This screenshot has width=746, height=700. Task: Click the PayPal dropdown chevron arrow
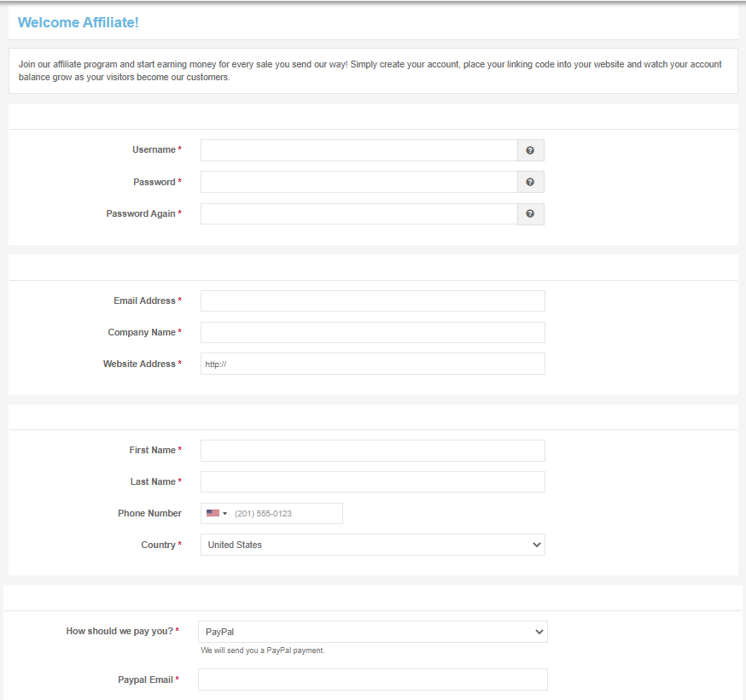coord(539,632)
